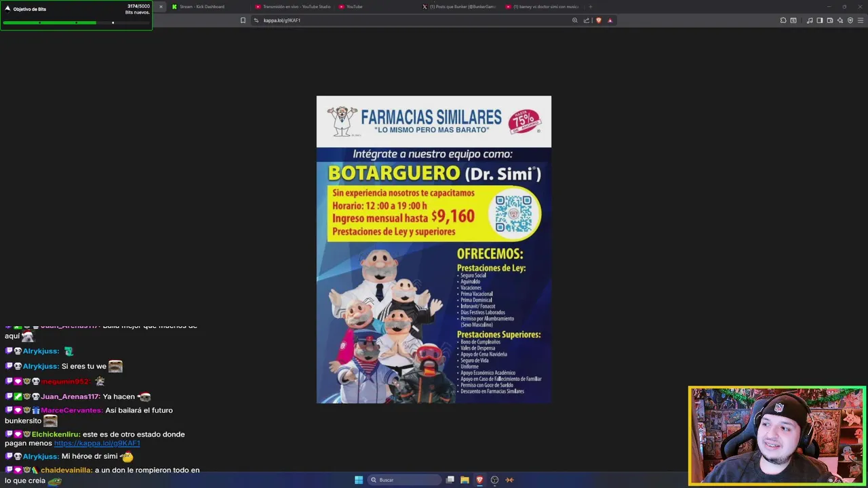
Task: Open a new tab with the plus button
Action: coord(591,7)
